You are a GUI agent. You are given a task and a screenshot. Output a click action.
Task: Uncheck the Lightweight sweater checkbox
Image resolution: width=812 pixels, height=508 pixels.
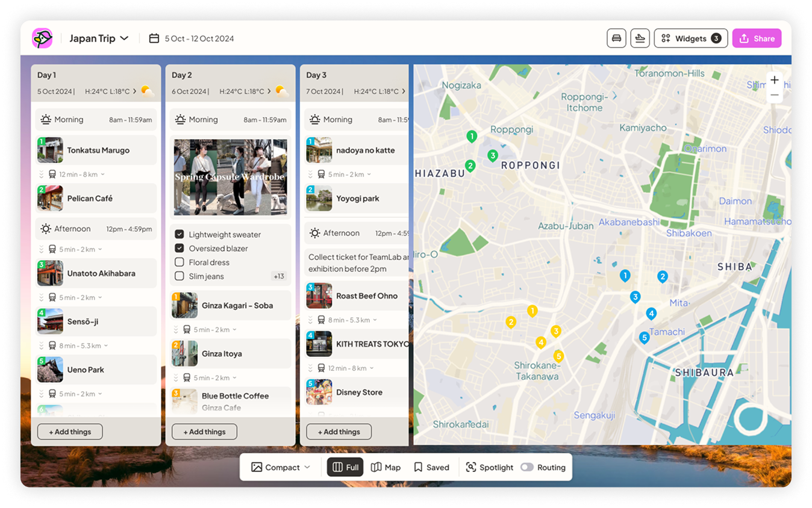click(x=179, y=234)
